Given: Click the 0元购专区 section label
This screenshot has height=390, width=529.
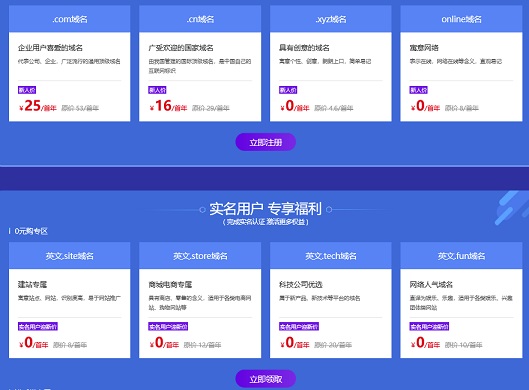Looking at the screenshot, I should click(x=31, y=231).
